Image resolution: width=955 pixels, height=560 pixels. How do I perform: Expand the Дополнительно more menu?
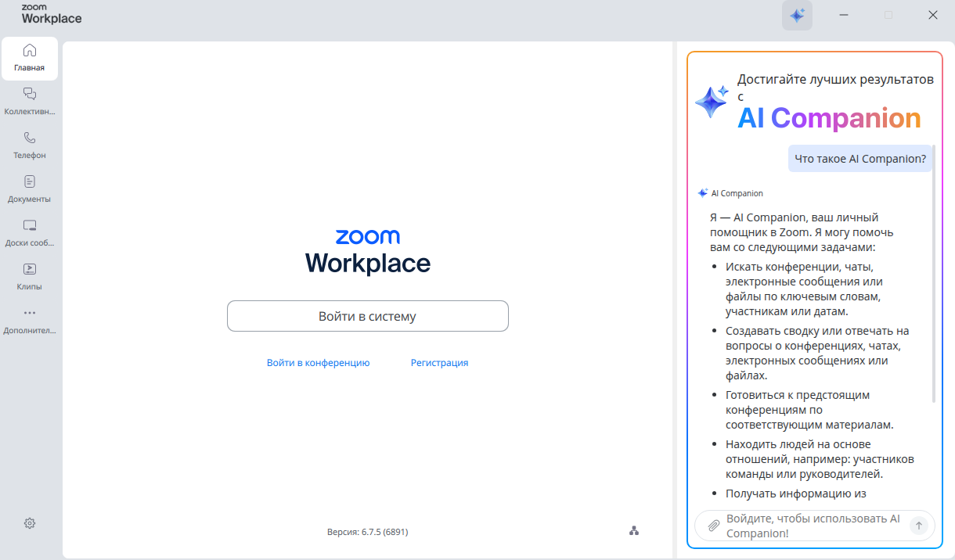tap(29, 321)
